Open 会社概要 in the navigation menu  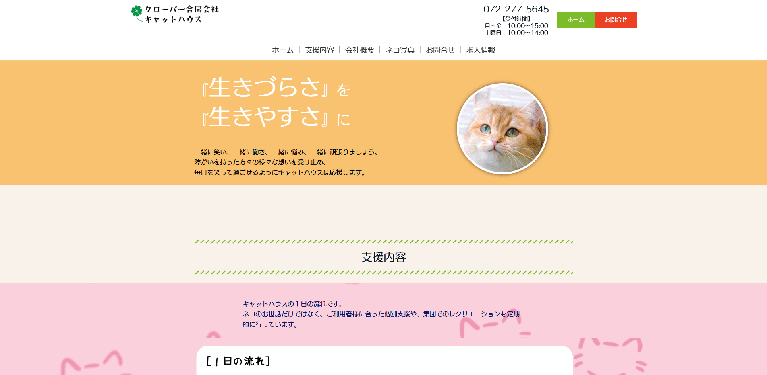(360, 50)
